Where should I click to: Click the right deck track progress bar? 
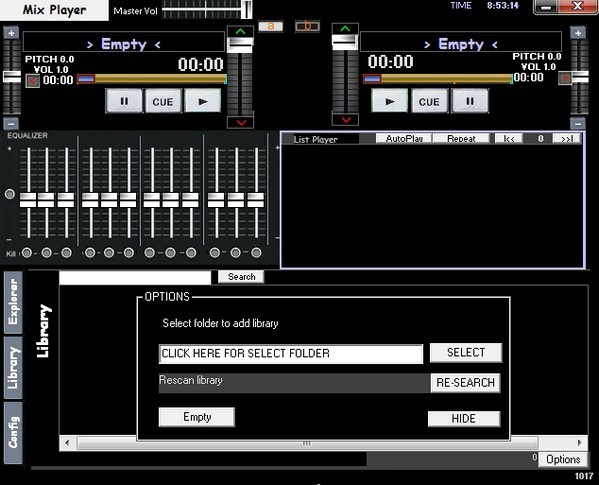[437, 79]
